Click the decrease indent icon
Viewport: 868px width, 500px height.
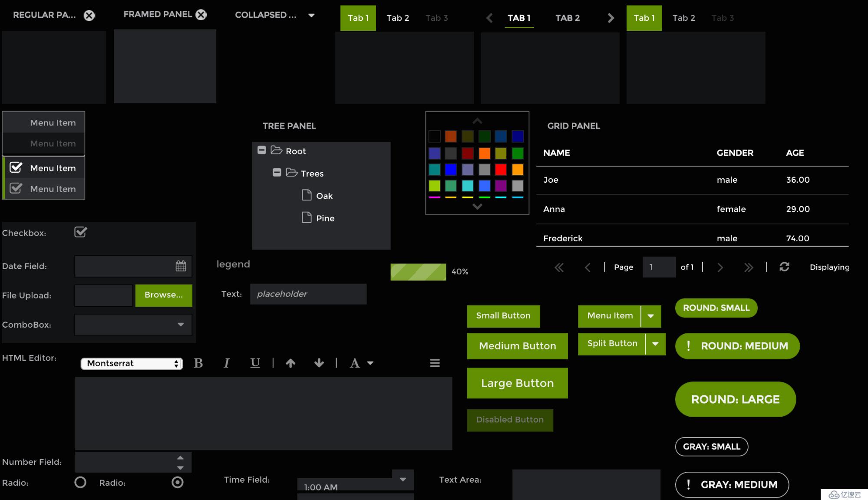[x=291, y=362]
